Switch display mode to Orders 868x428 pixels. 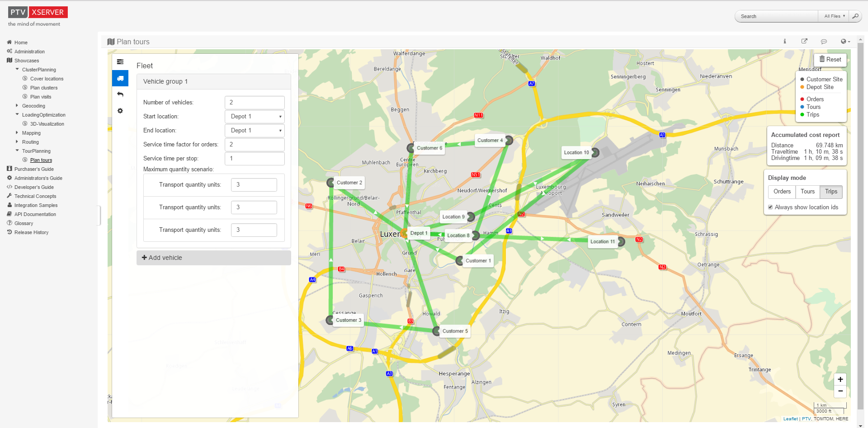pos(782,192)
